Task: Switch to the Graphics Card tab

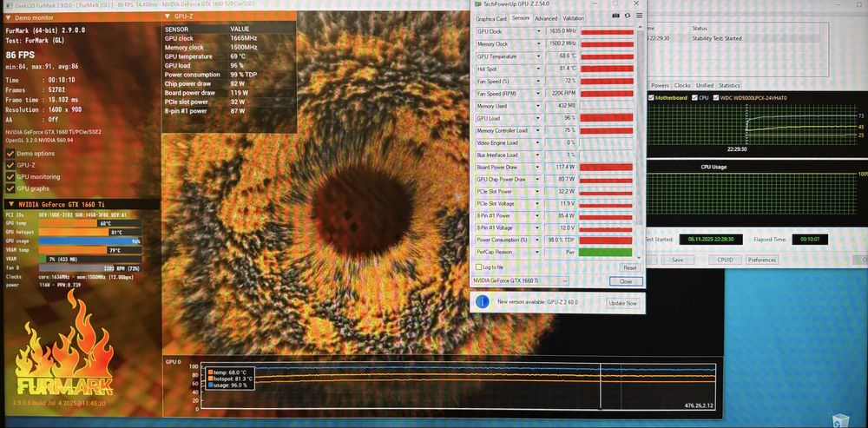Action: [x=491, y=19]
